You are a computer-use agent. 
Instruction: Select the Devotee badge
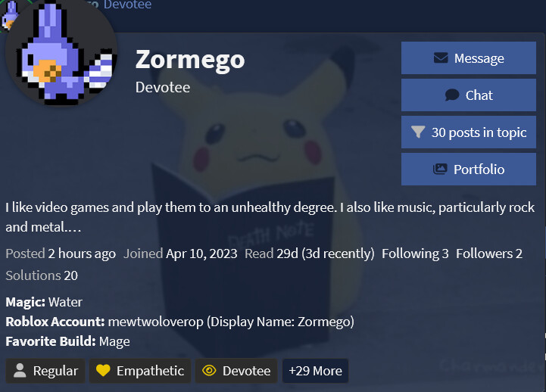[x=236, y=371]
